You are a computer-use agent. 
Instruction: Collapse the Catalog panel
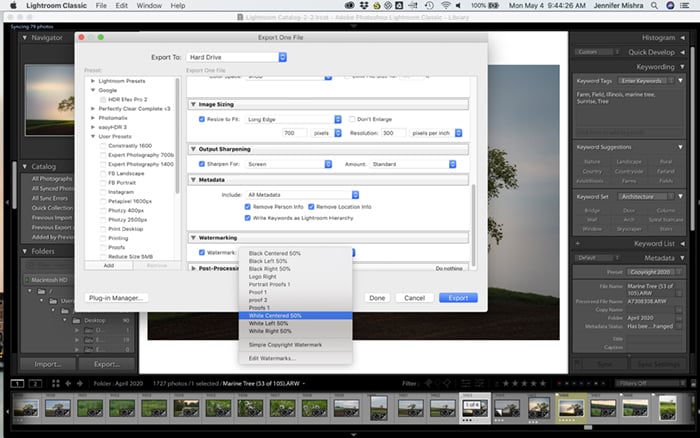click(25, 166)
